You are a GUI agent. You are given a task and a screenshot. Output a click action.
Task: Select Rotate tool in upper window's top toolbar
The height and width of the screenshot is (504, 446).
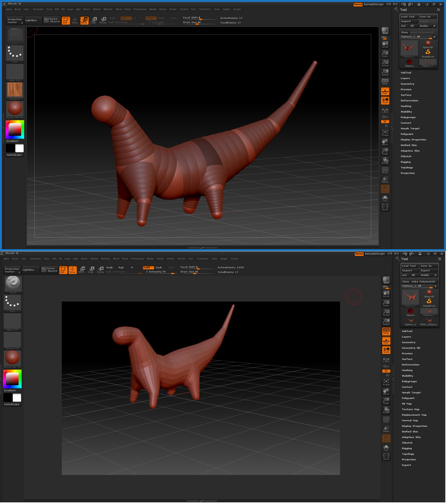tap(103, 20)
